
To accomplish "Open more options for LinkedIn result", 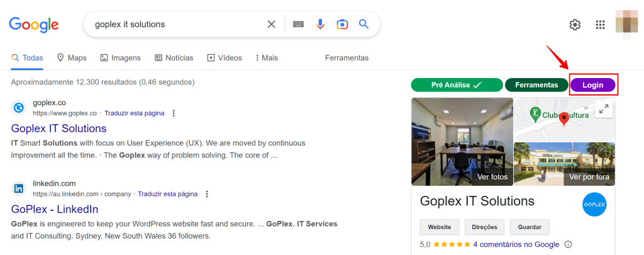I will (x=207, y=194).
